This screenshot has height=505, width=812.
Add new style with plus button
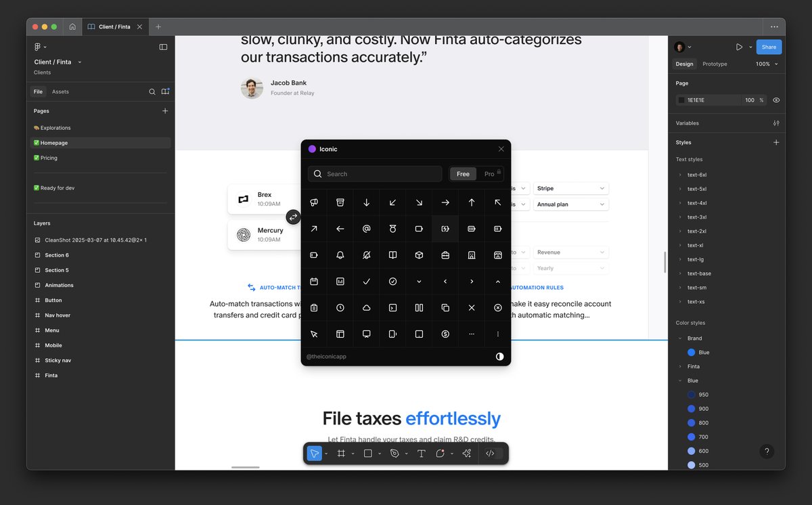click(776, 142)
